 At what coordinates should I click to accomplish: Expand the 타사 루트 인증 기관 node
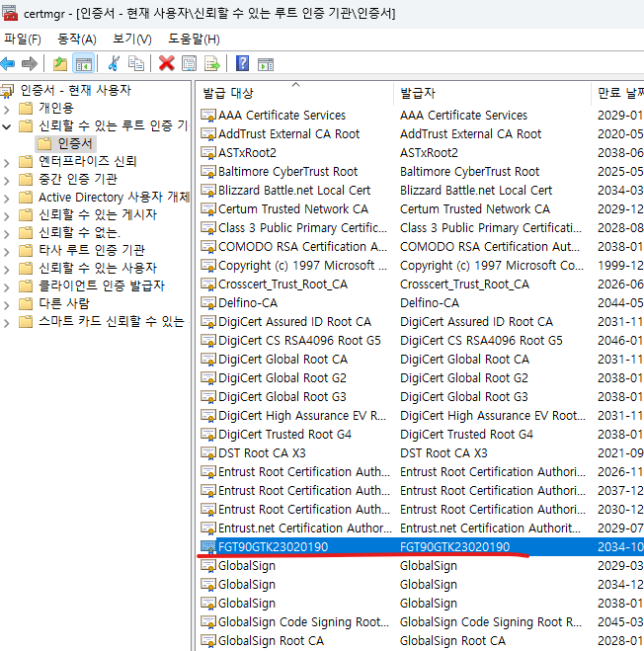[x=7, y=251]
